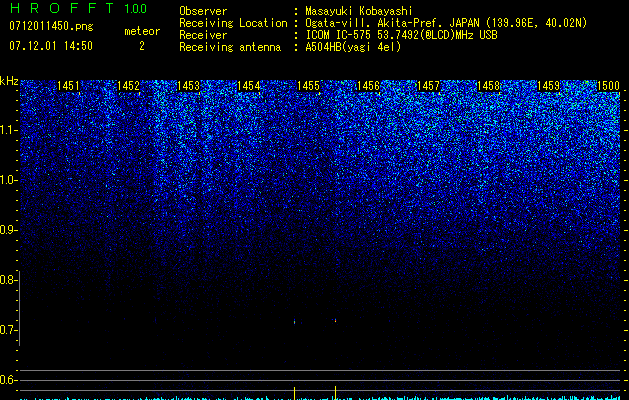The height and width of the screenshot is (400, 629).
Task: Click the 1.0 kHz axis label
Action: (9, 180)
